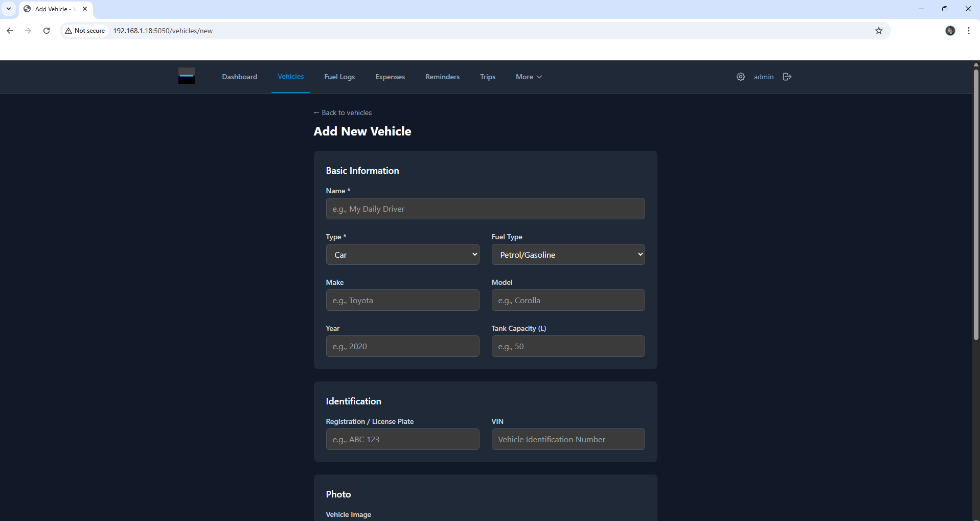Go to the Expenses page
The width and height of the screenshot is (980, 521).
390,77
